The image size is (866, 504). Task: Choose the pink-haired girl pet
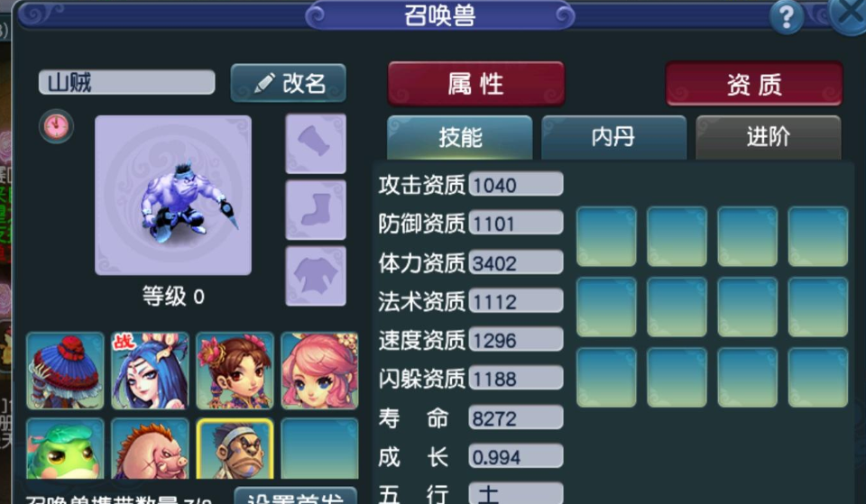click(x=319, y=371)
